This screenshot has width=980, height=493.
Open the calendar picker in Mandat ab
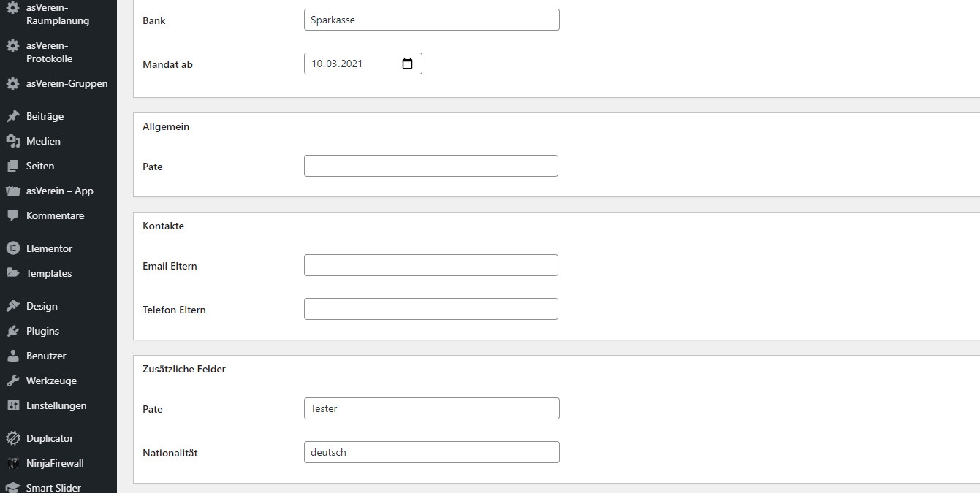pos(407,64)
